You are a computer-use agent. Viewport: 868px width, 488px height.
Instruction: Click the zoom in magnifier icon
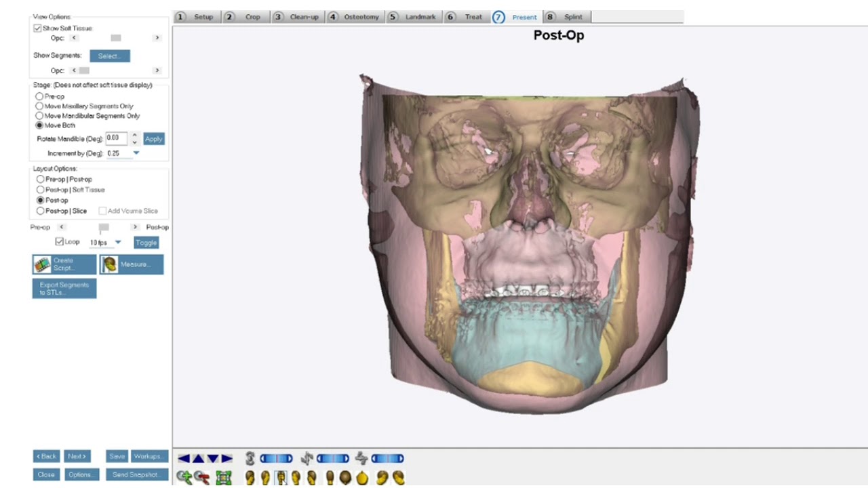coord(184,478)
